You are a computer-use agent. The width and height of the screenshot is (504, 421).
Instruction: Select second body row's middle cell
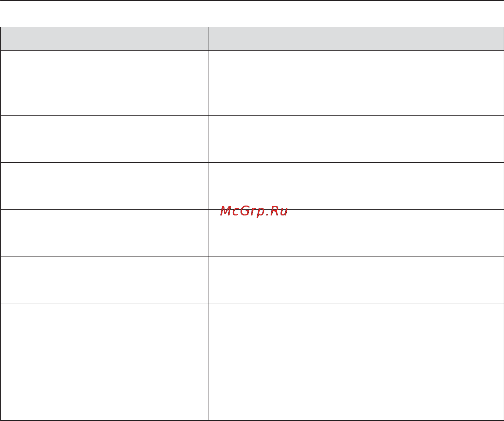click(255, 139)
